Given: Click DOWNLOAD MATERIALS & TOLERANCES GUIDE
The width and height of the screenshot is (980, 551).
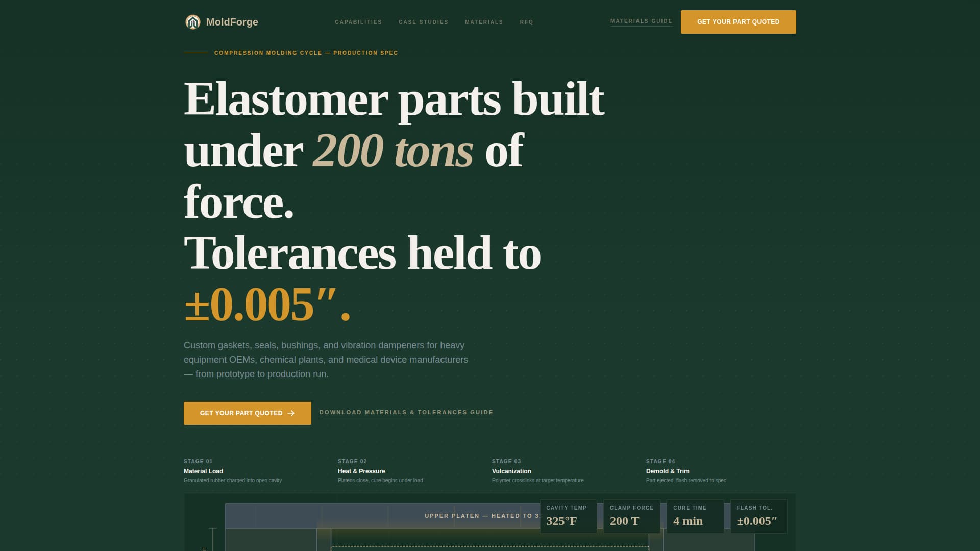Looking at the screenshot, I should click(406, 412).
